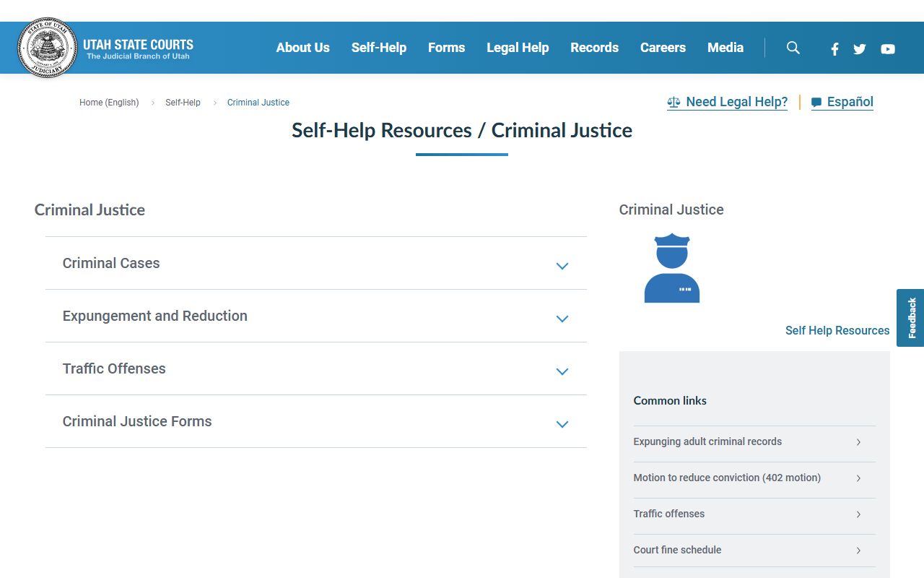Click the Utah State Courts seal logo
The height and width of the screenshot is (578, 924).
coord(48,48)
